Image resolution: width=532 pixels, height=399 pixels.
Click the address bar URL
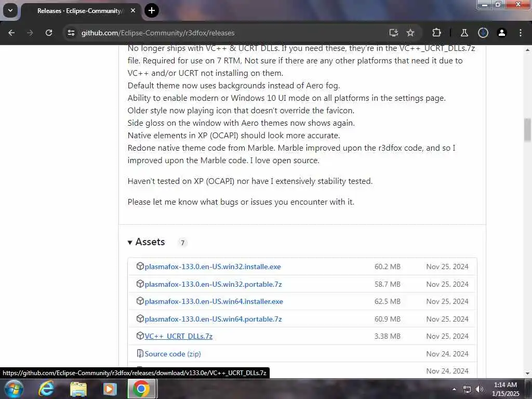tap(158, 33)
